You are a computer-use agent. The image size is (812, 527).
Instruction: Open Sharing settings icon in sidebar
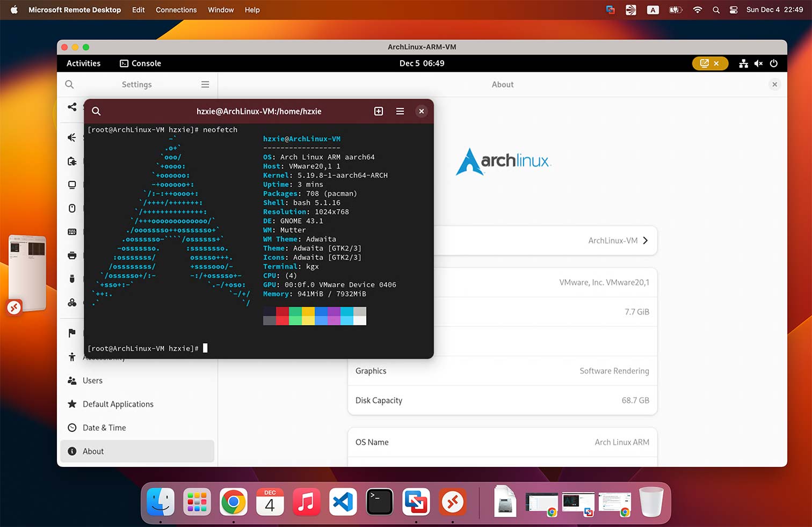coord(72,107)
